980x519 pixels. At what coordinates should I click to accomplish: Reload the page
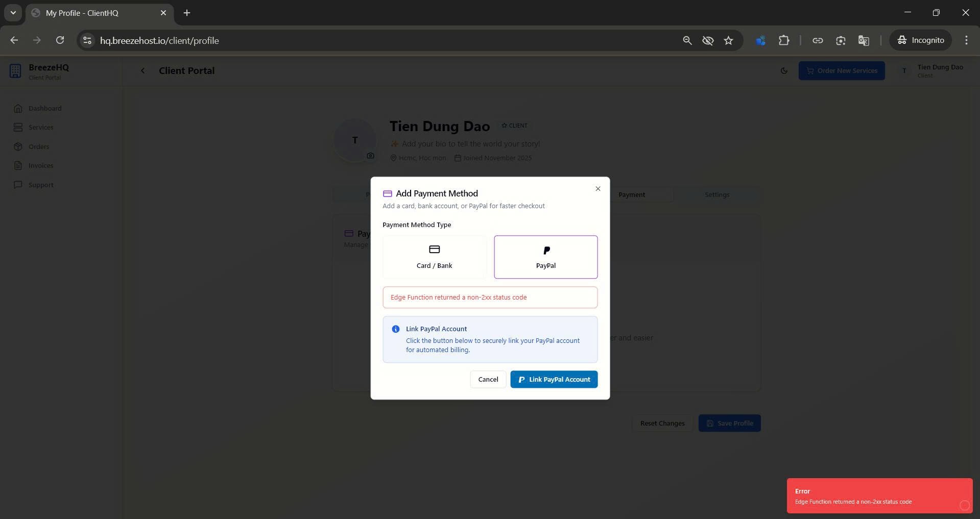point(60,40)
